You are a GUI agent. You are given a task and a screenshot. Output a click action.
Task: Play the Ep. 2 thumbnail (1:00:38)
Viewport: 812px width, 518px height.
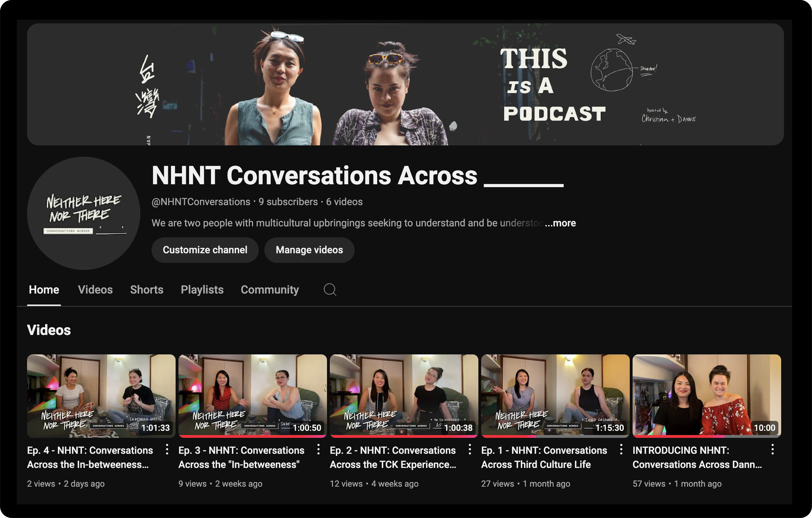tap(404, 396)
